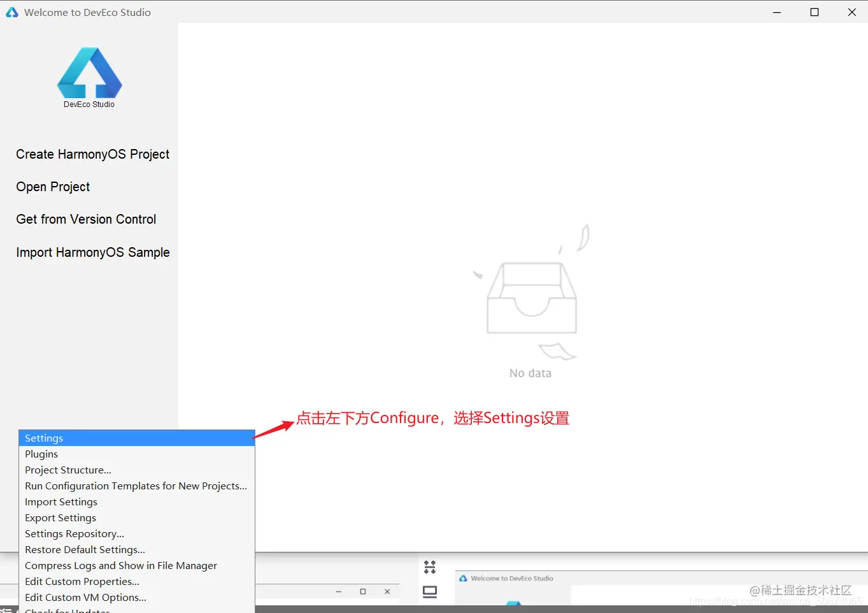The height and width of the screenshot is (613, 868).
Task: Maximize the Welcome to DevEco Studio window
Action: pyautogui.click(x=815, y=12)
